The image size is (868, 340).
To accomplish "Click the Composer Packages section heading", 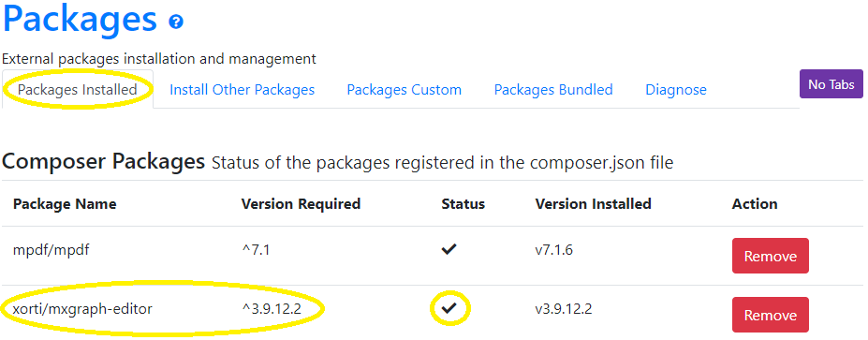I will [x=104, y=162].
